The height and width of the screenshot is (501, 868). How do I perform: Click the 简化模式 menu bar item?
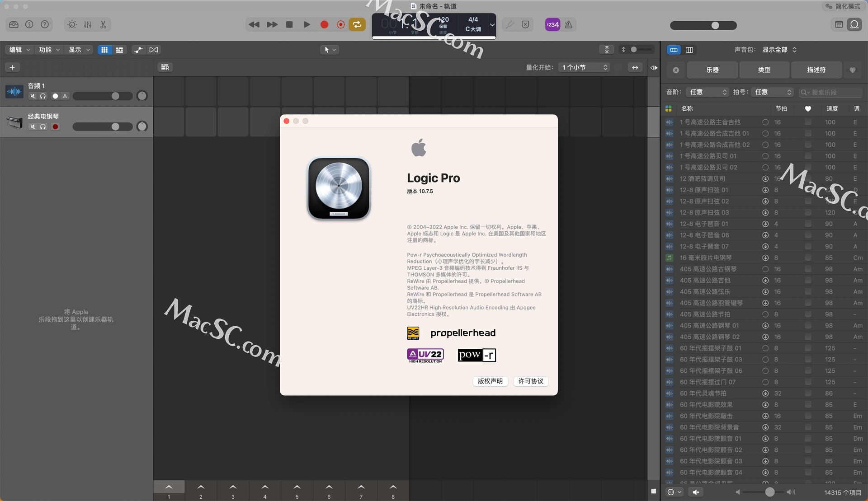tap(843, 6)
